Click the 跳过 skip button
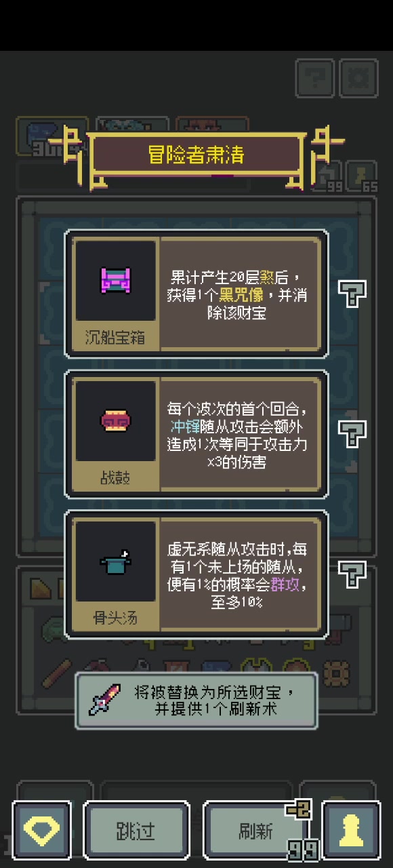 136,831
